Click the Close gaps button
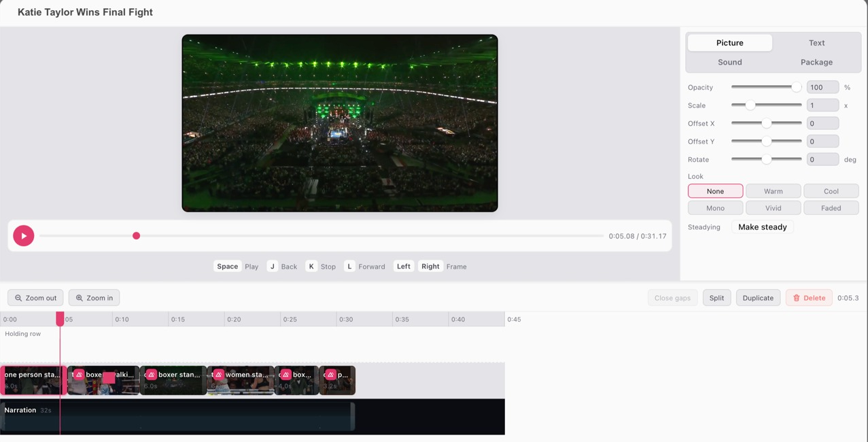This screenshot has height=442, width=868. [x=672, y=298]
